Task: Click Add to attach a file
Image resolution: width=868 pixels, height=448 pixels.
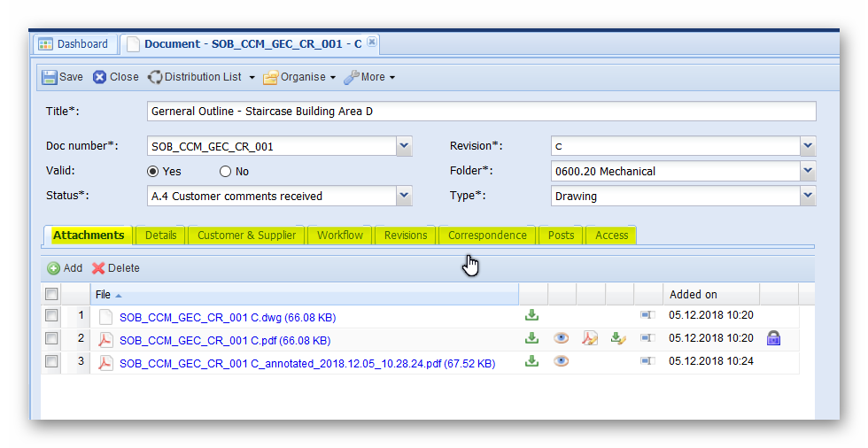Action: click(x=65, y=268)
